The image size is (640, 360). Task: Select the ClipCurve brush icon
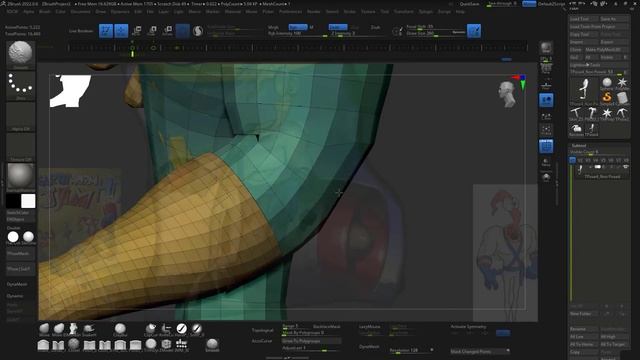[x=151, y=329]
